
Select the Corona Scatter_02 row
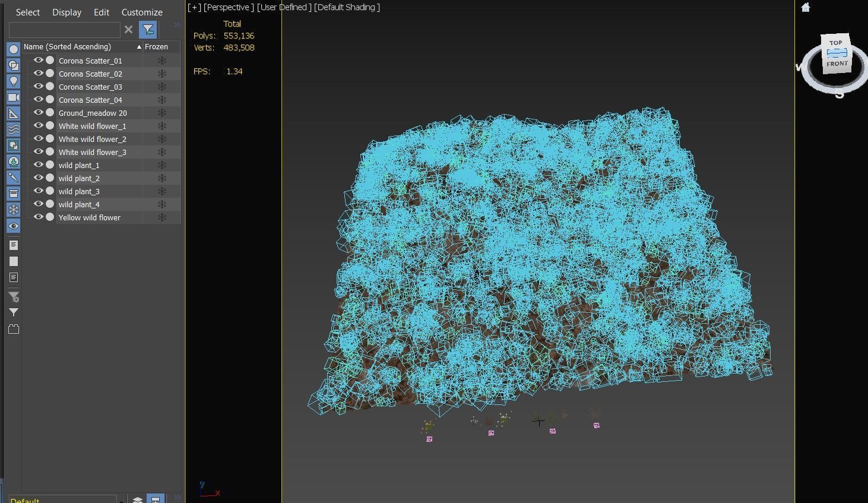tap(102, 74)
